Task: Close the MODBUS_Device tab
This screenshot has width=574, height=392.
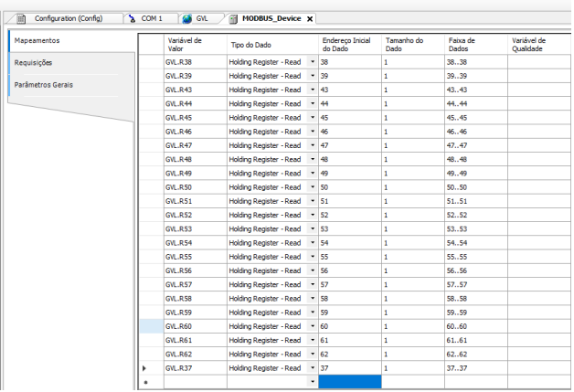Action: click(309, 18)
